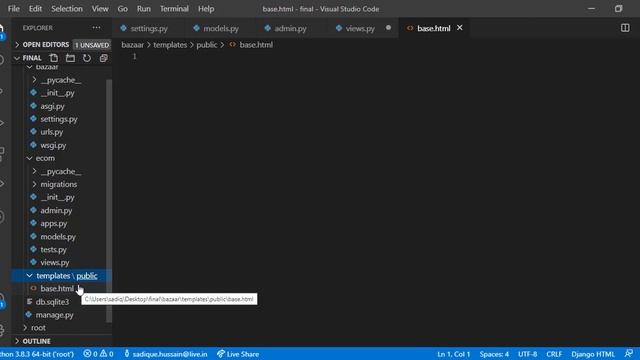640x360 pixels.
Task: Collapse all folders in explorer
Action: point(104,58)
